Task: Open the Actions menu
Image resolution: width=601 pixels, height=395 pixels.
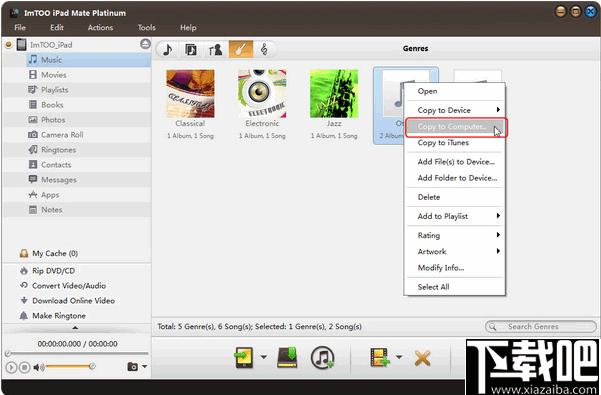Action: click(x=100, y=28)
